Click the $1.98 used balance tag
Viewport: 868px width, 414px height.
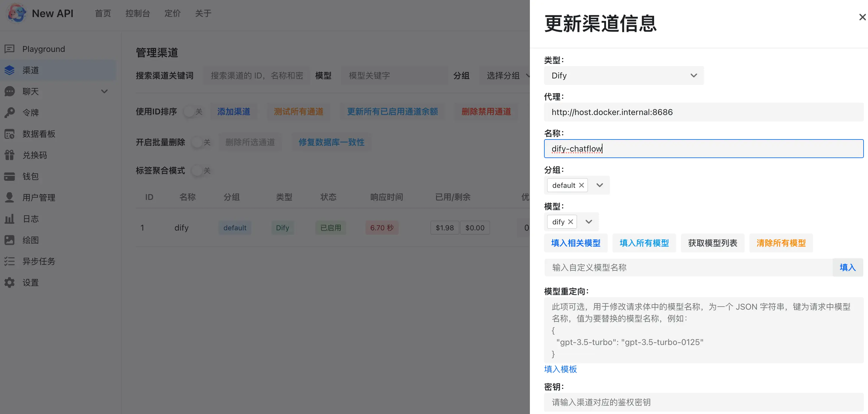click(445, 228)
